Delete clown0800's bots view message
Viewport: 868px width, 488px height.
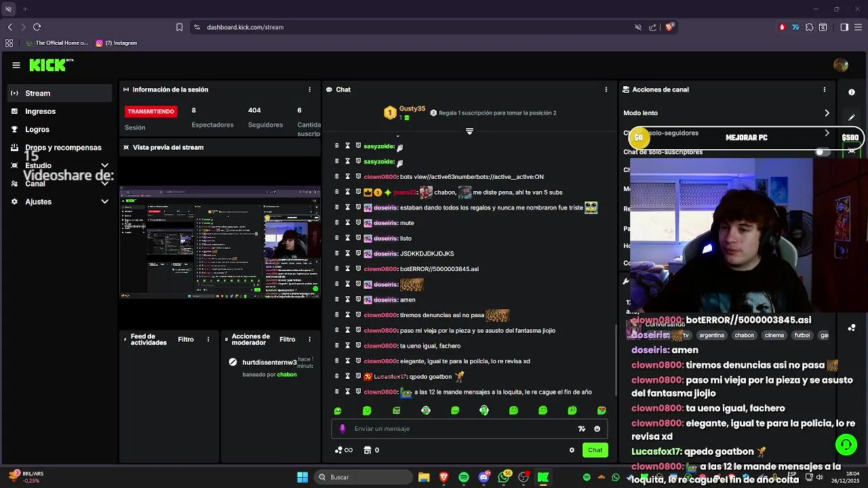[x=336, y=176]
